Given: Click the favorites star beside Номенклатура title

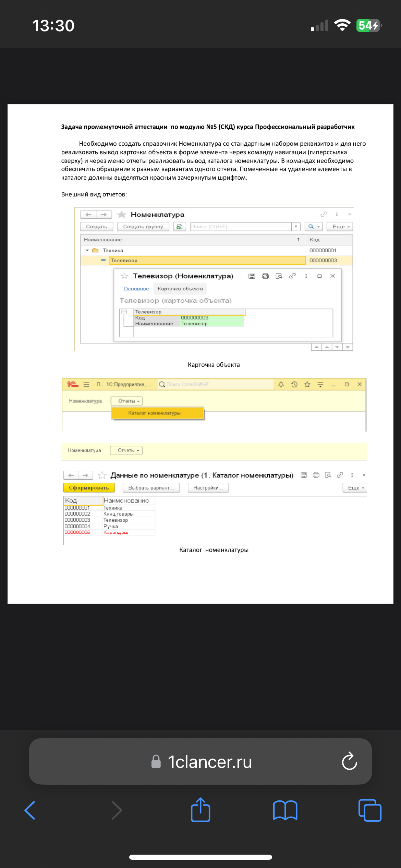Looking at the screenshot, I should [122, 215].
